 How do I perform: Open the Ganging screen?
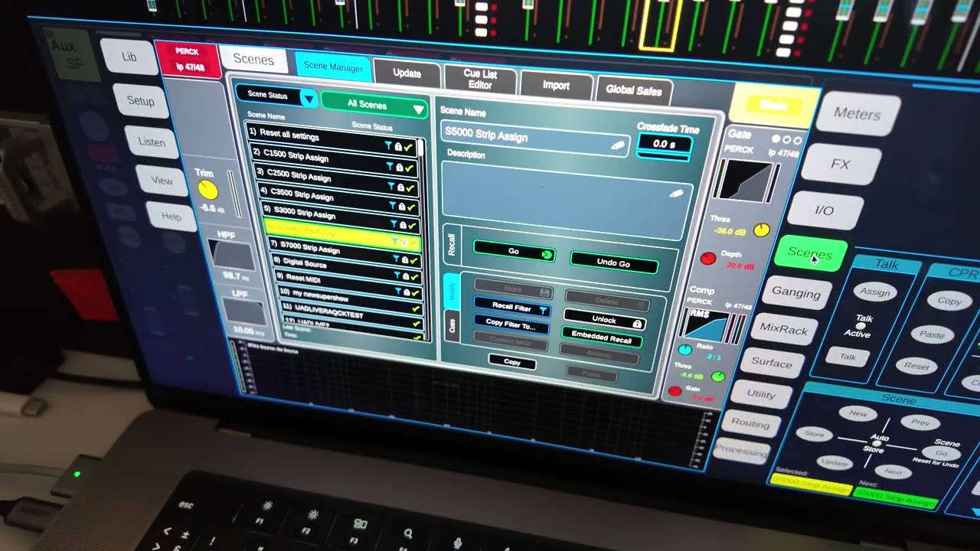pos(796,293)
